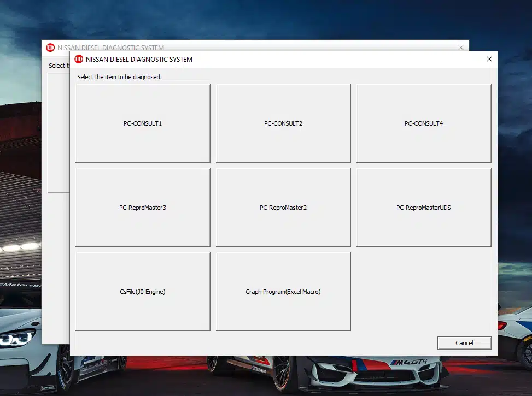
Task: Choose the PC-ReproMaster3 option
Action: 143,208
